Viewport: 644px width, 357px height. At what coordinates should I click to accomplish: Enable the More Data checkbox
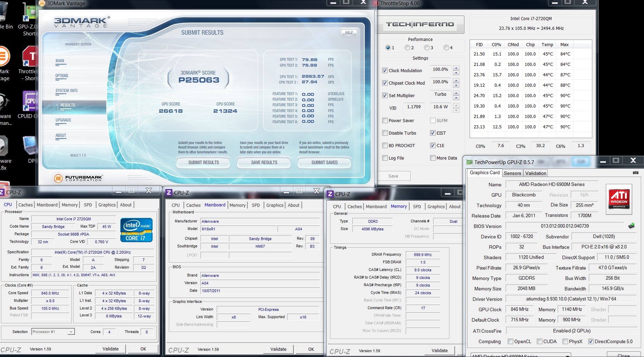click(433, 158)
